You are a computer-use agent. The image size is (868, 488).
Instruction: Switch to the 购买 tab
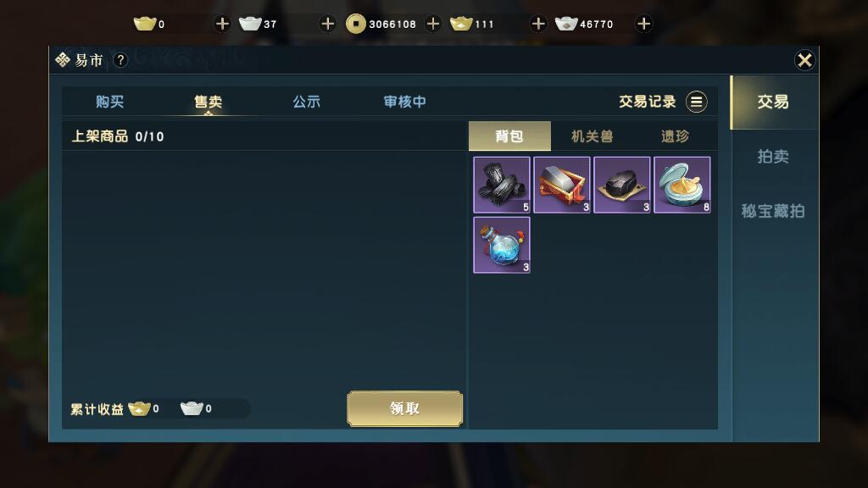tap(109, 102)
